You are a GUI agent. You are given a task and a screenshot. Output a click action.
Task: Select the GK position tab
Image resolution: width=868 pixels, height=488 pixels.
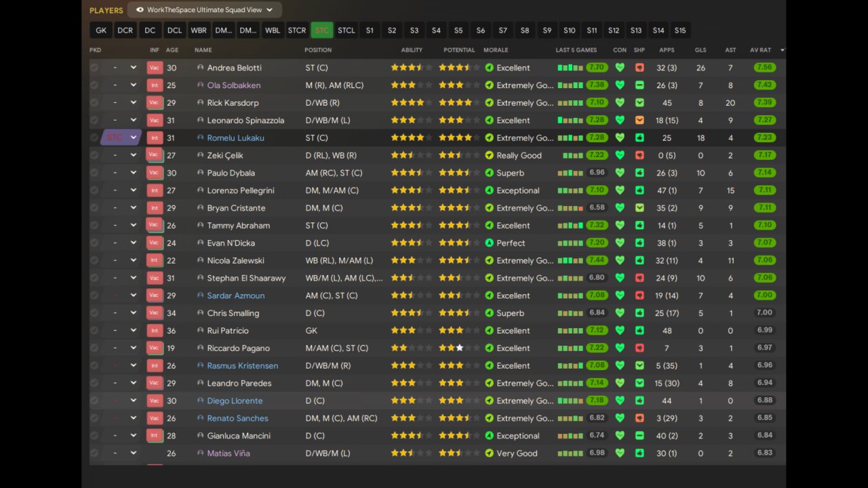coord(101,30)
